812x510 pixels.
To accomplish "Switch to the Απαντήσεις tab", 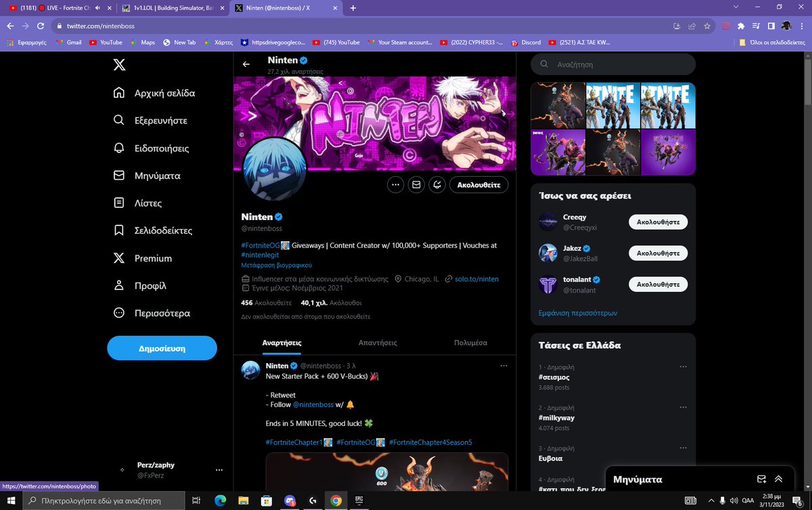I will [x=378, y=343].
